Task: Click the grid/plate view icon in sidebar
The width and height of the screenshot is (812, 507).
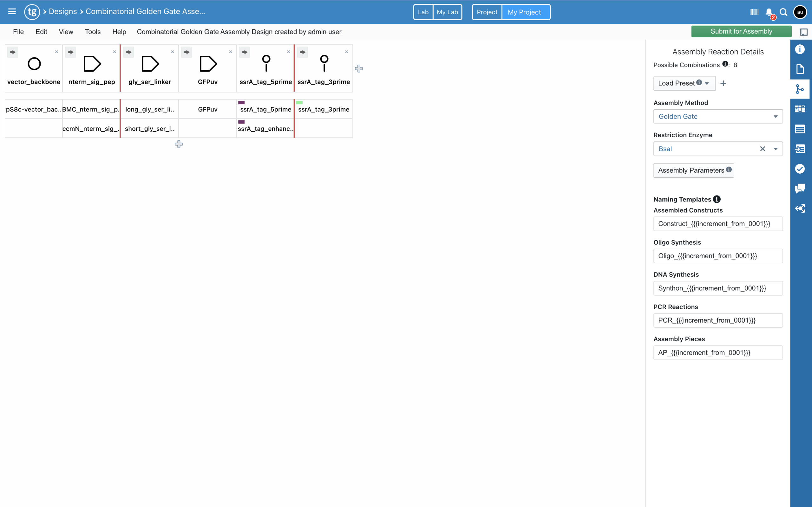Action: (800, 109)
